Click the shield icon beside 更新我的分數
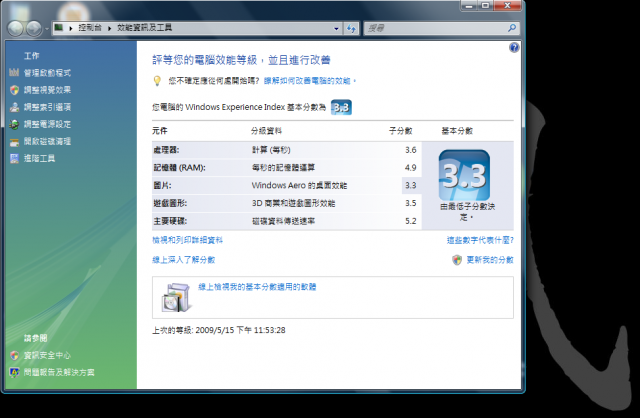 pos(457,260)
